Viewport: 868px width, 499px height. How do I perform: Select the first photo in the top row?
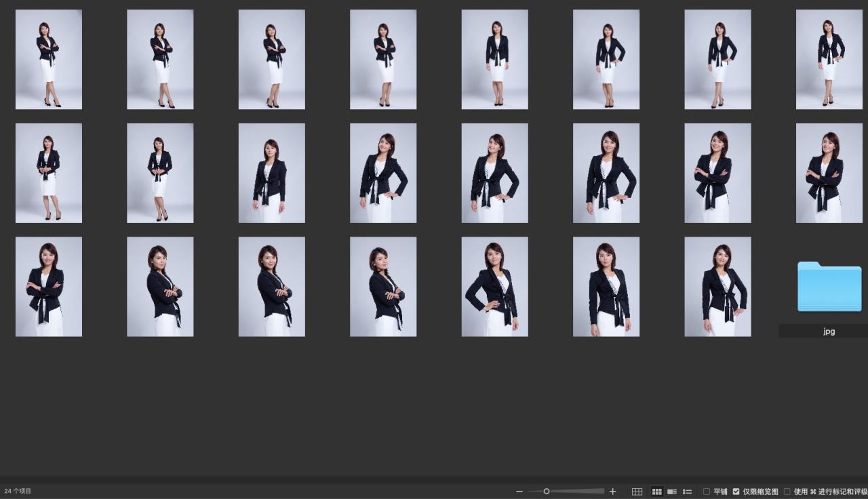pos(49,60)
